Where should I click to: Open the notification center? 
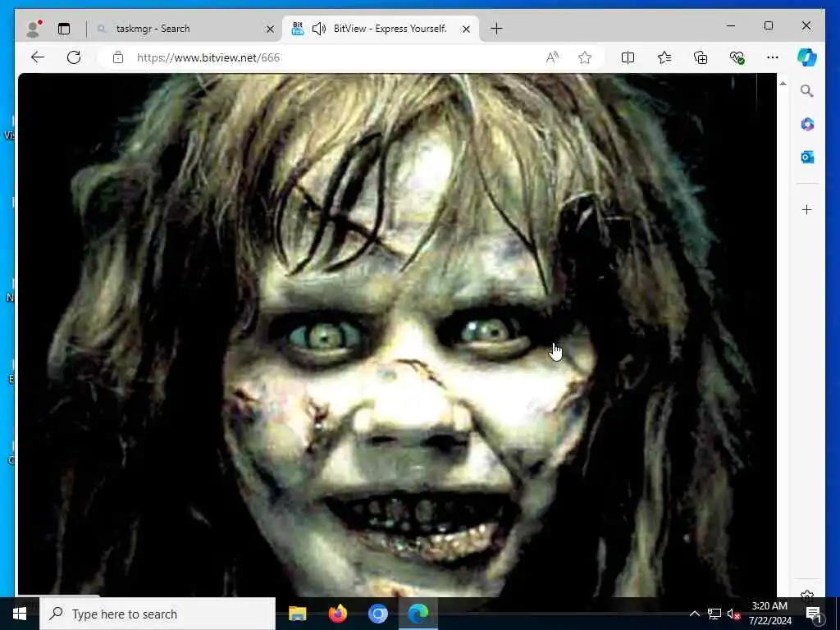coord(814,614)
